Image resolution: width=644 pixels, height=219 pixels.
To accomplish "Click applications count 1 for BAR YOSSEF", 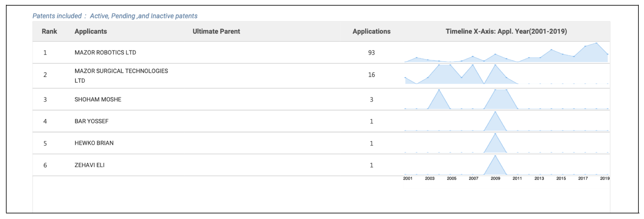I will [371, 121].
